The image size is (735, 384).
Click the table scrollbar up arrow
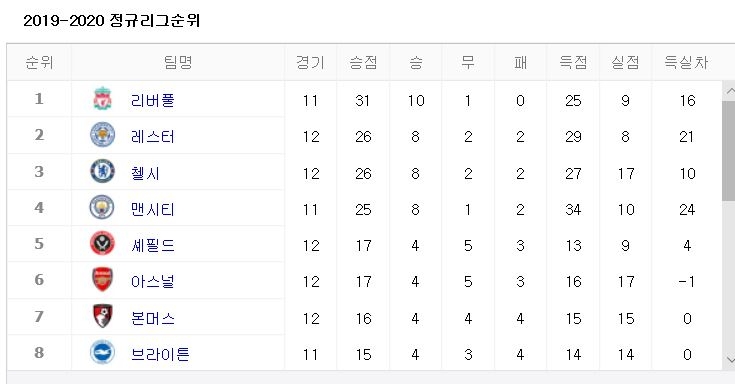pyautogui.click(x=729, y=90)
